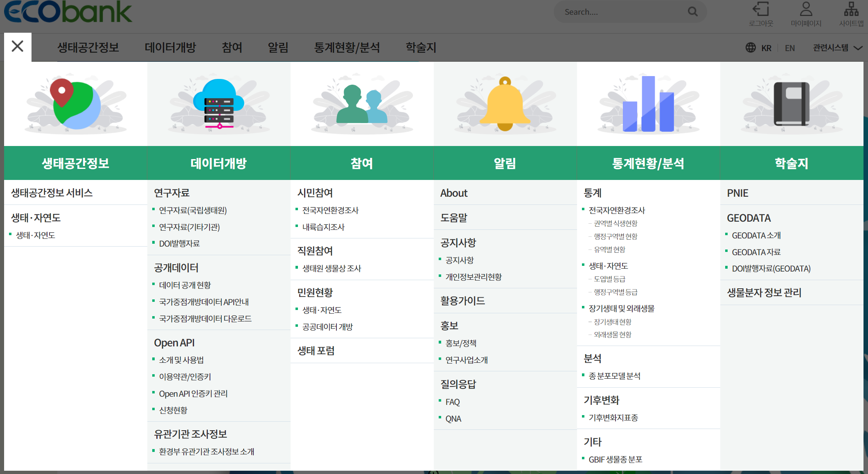Click the search magnifier icon
868x474 pixels.
pos(692,11)
